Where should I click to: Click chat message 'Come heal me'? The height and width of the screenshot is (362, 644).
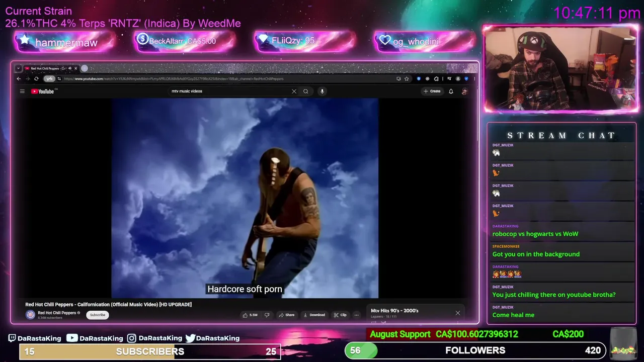coord(513,315)
